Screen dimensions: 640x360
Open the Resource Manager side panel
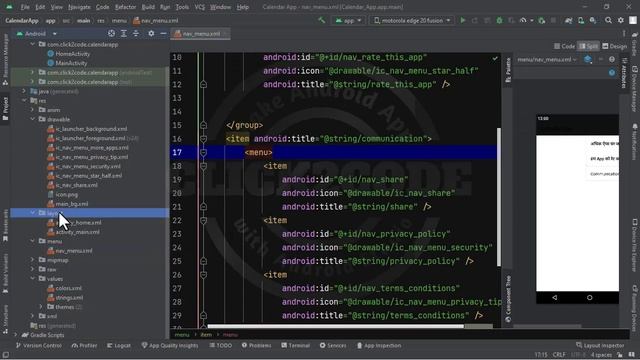(5, 59)
